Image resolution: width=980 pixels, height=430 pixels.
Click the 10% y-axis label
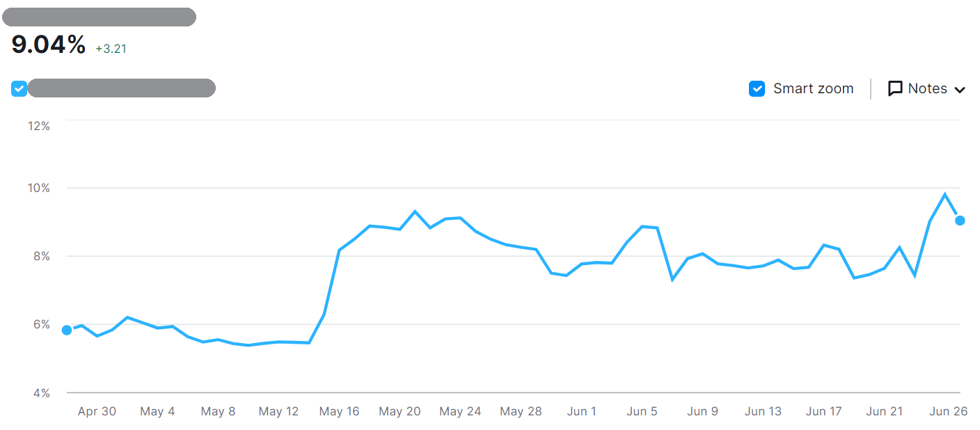tap(38, 188)
